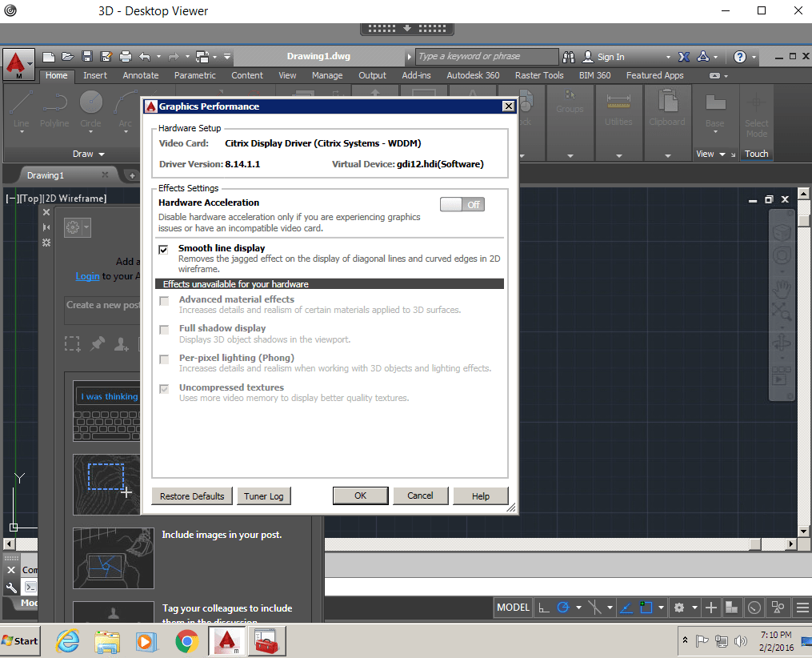Open Internet Explorer from the taskbar

pyautogui.click(x=68, y=642)
